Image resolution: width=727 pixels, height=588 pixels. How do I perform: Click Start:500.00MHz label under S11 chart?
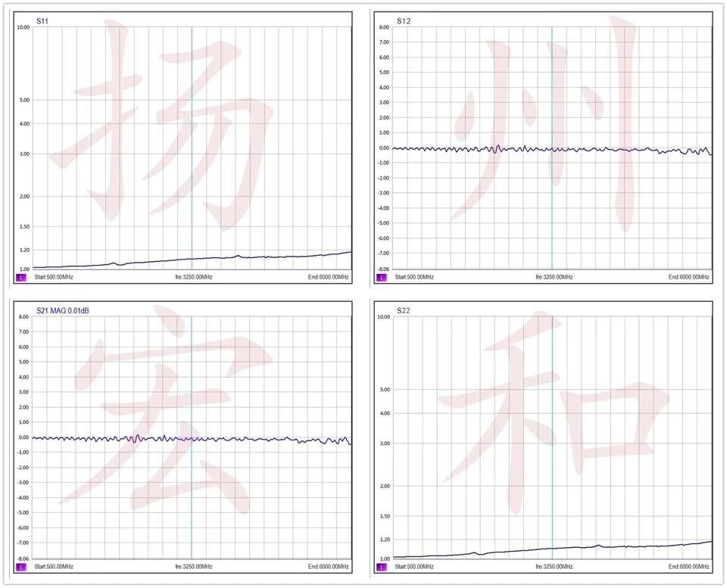[54, 277]
